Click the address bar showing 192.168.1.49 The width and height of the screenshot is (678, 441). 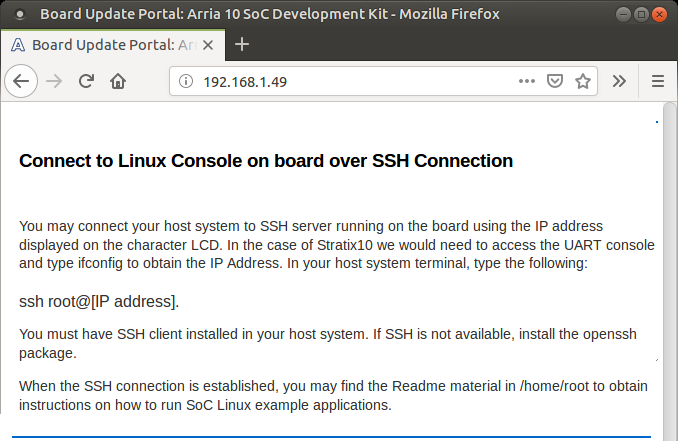(350, 82)
